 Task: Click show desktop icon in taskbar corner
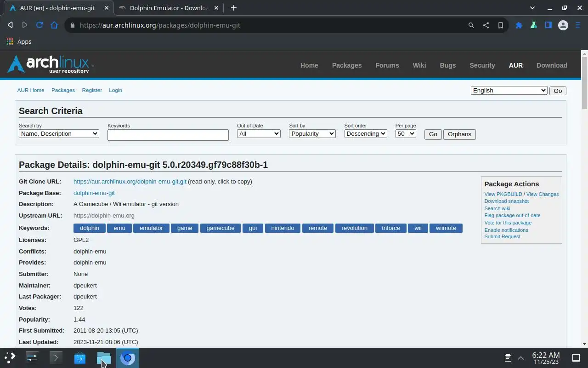[x=576, y=358]
